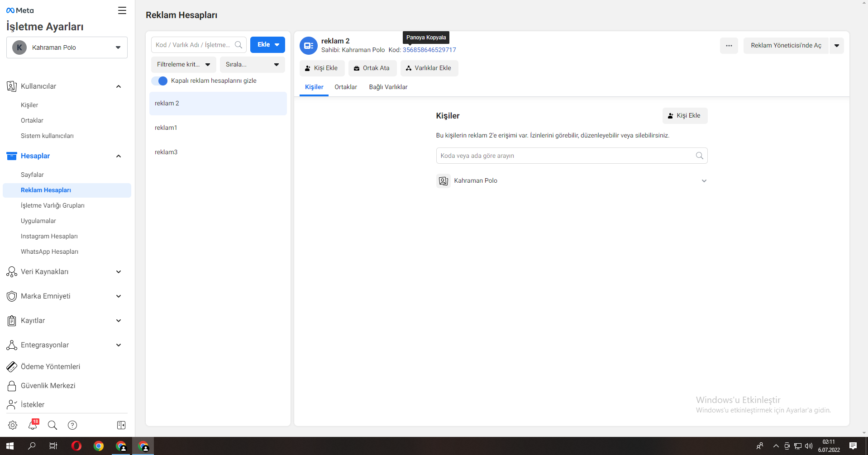Click the magnifier icon in the Kod / Varlık Adı search box

coord(238,45)
